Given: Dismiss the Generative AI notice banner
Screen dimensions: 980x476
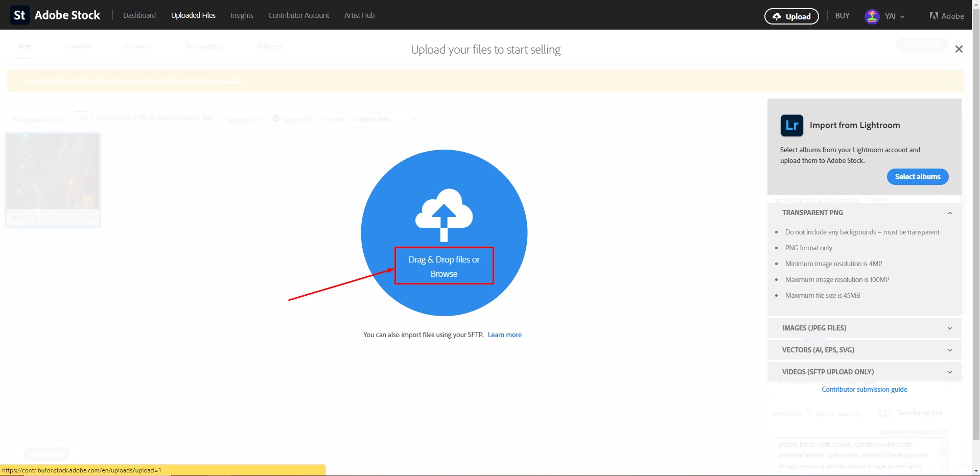Looking at the screenshot, I should tap(951, 81).
